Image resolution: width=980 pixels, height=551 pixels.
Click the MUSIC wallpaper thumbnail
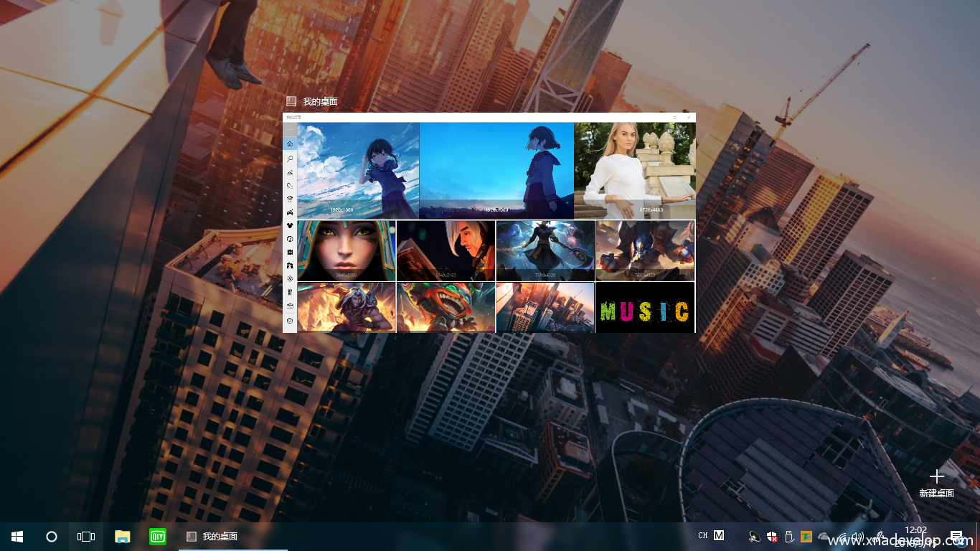(x=644, y=308)
